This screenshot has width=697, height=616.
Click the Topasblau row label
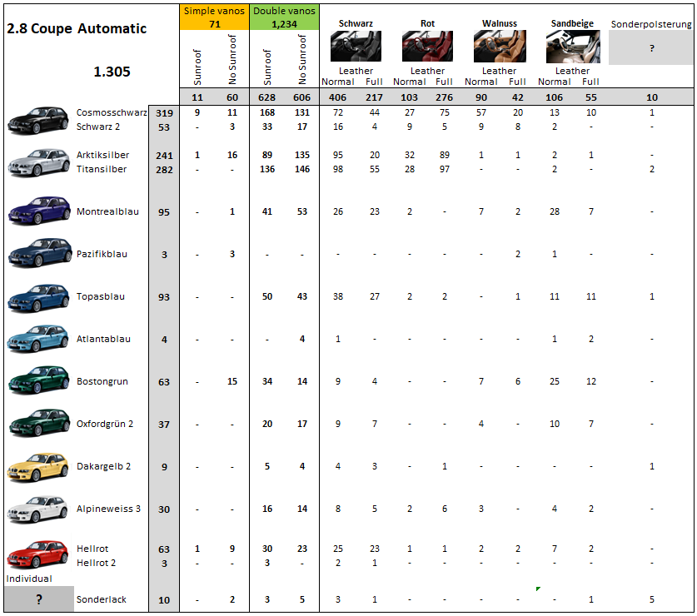(x=101, y=296)
